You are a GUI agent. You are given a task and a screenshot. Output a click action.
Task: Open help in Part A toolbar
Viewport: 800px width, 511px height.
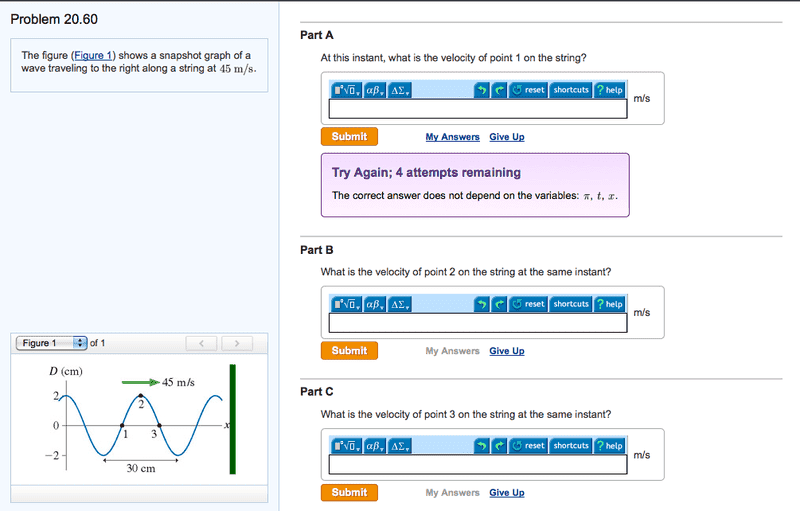click(609, 90)
